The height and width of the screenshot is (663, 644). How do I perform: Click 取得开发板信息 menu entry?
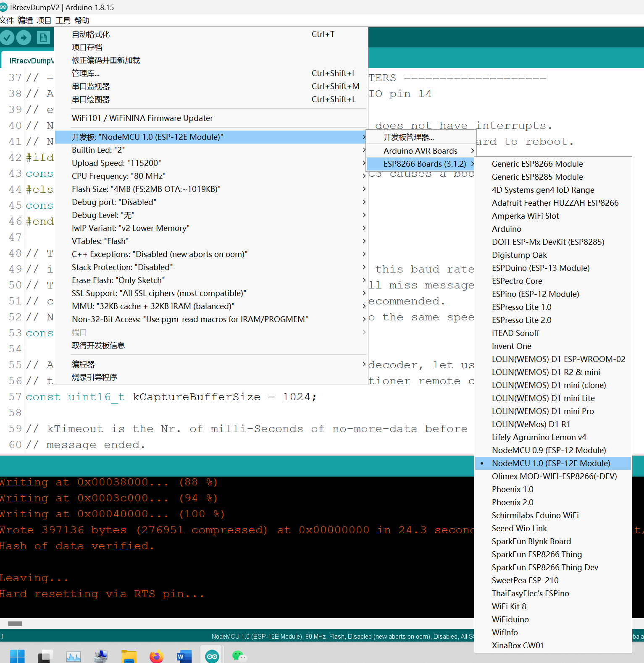(x=211, y=345)
